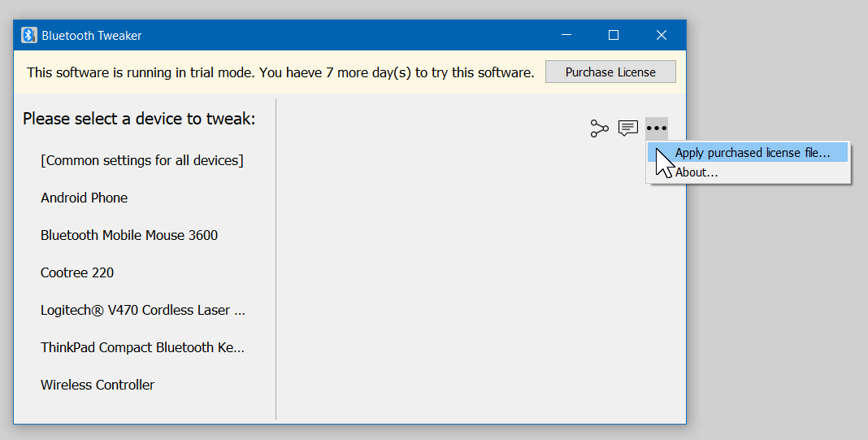Select ThinkPad Compact Bluetooth keyboard entry

142,347
